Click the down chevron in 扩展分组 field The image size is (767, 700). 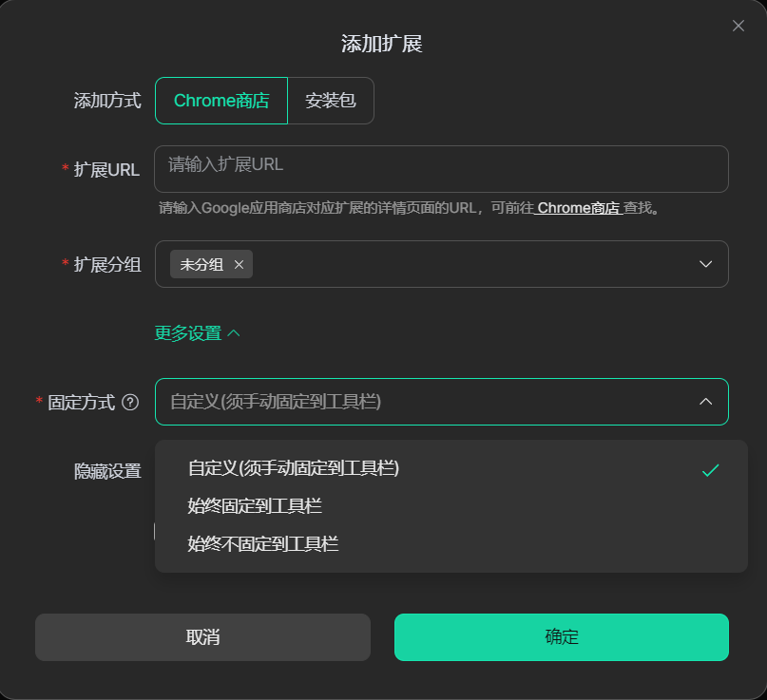click(705, 264)
